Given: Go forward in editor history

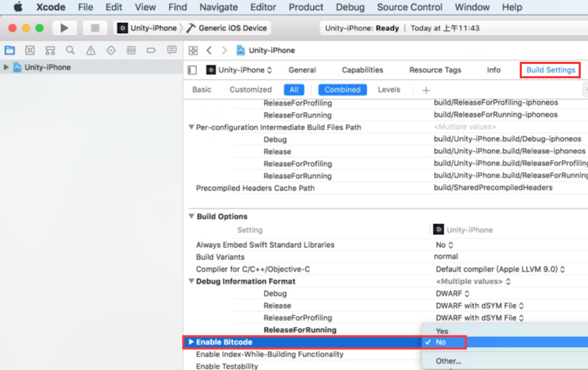Looking at the screenshot, I should click(224, 50).
